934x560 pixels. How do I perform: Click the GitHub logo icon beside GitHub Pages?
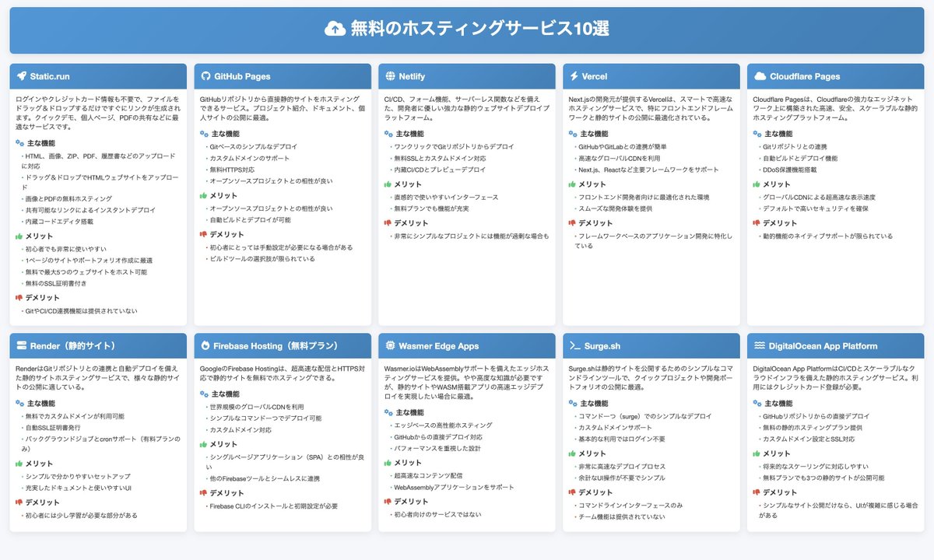pos(206,76)
